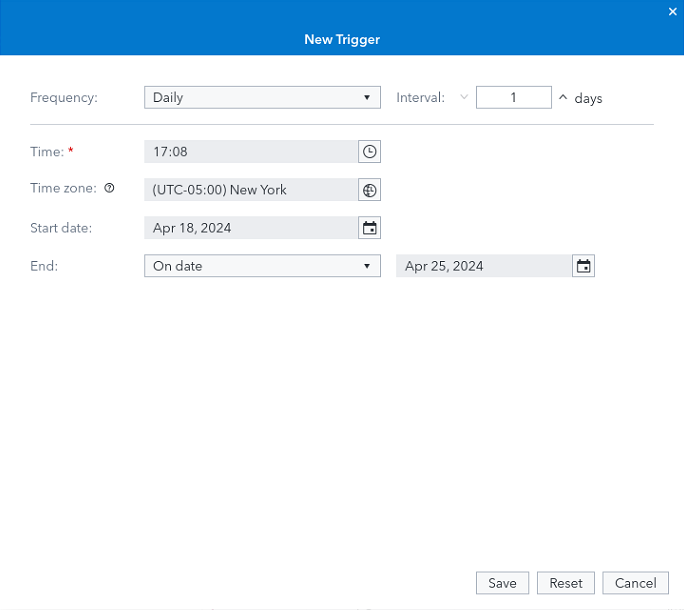Open the time picker clock icon

(x=369, y=152)
